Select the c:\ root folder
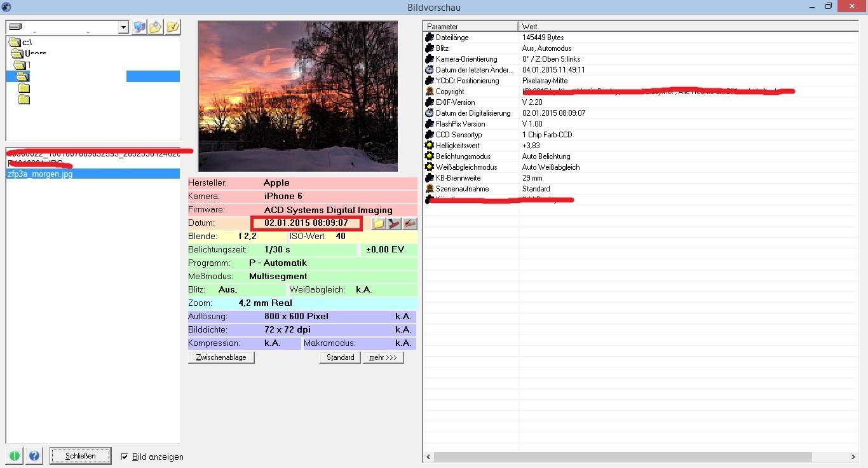This screenshot has height=468, width=868. point(27,42)
